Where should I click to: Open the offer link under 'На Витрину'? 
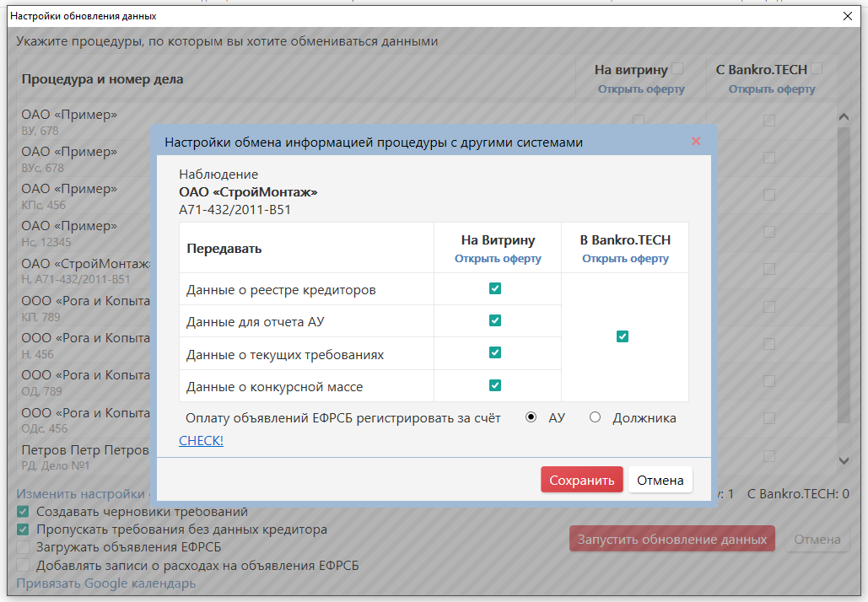tap(498, 259)
